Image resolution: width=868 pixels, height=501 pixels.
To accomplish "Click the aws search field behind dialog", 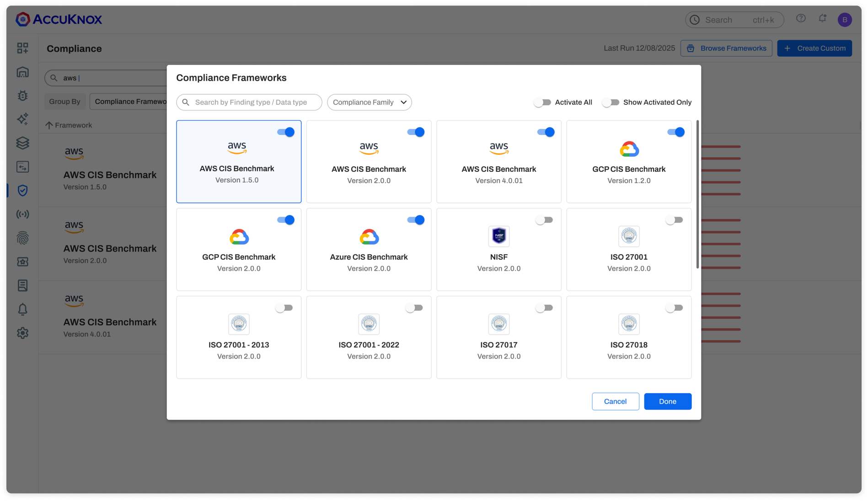I will point(106,78).
